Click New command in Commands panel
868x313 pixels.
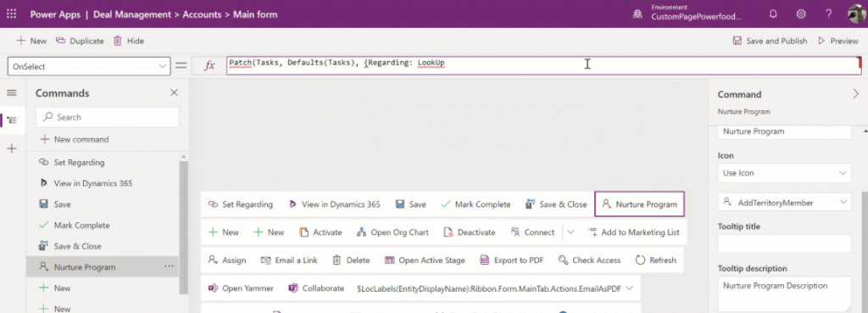coord(75,140)
